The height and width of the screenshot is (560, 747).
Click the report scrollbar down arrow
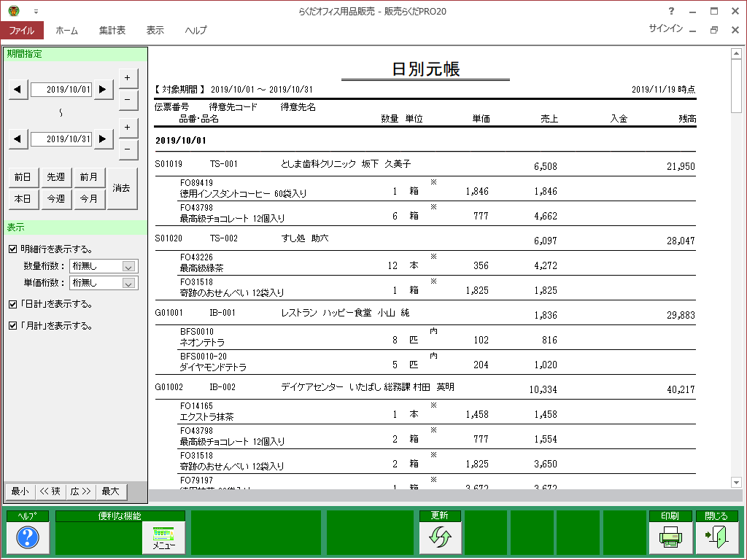[x=736, y=483]
